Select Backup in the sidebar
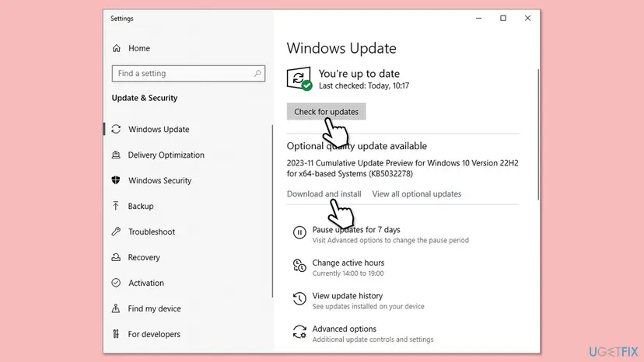Screen dimensions: 644x362 [141, 206]
